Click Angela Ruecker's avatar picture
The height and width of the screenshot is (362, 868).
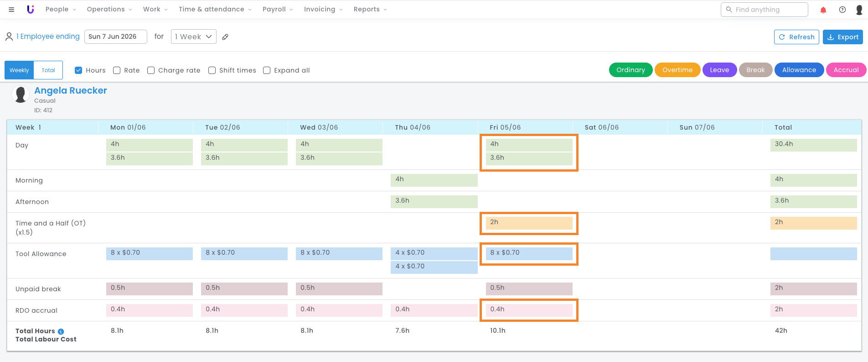click(x=21, y=94)
